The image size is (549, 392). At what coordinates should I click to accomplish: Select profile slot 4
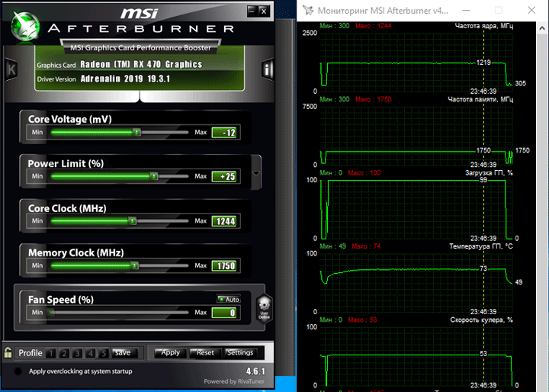pyautogui.click(x=90, y=353)
